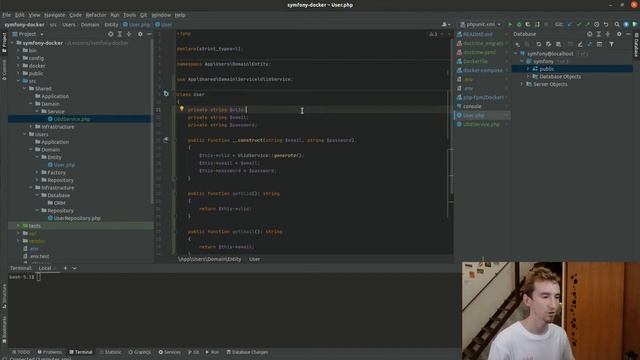This screenshot has width=640, height=360.
Task: Click edit pencil icon in Database toolbar
Action: (x=580, y=44)
